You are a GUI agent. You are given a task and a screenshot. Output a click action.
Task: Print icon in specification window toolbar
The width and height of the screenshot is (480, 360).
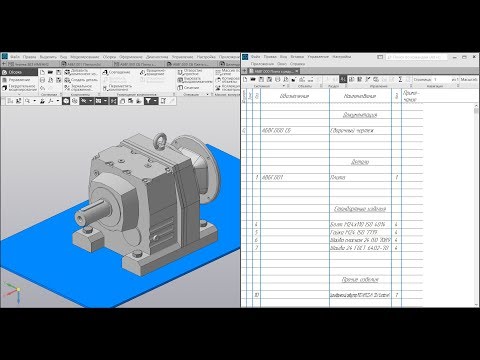277,79
